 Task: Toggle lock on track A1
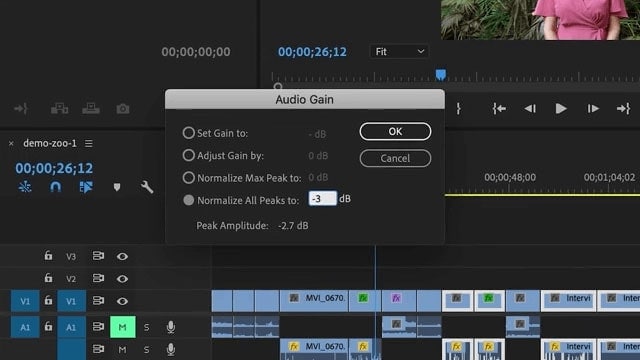(48, 327)
